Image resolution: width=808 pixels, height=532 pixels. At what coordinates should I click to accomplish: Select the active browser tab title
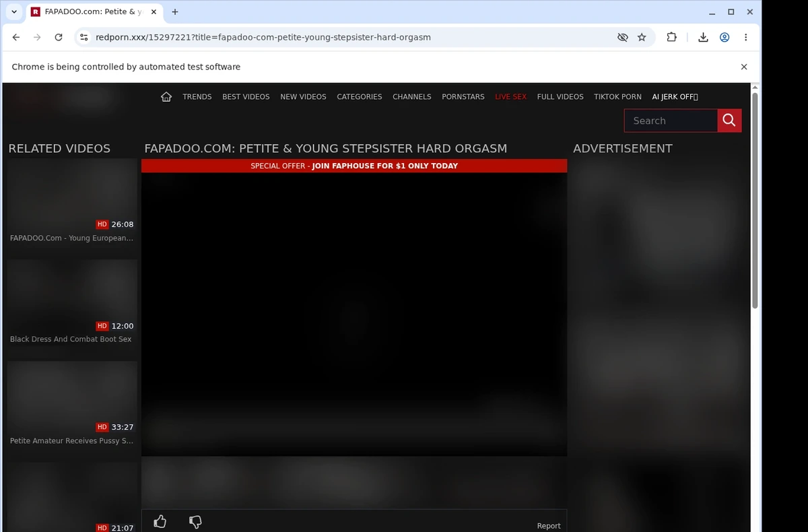point(93,11)
